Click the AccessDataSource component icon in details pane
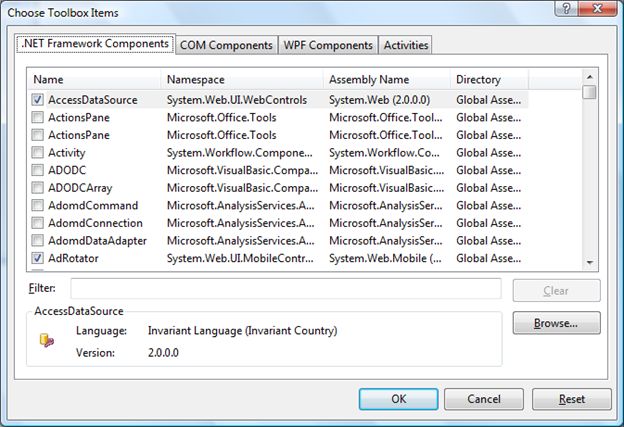 [x=47, y=340]
